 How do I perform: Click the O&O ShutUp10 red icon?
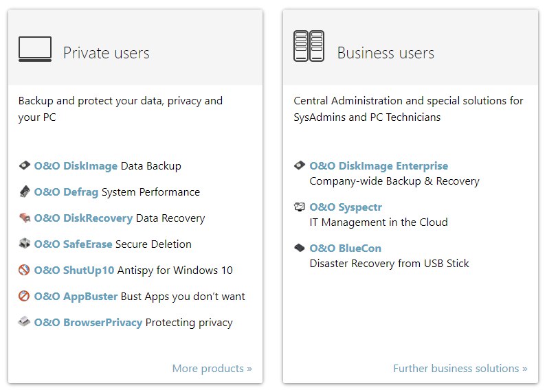tap(24, 270)
